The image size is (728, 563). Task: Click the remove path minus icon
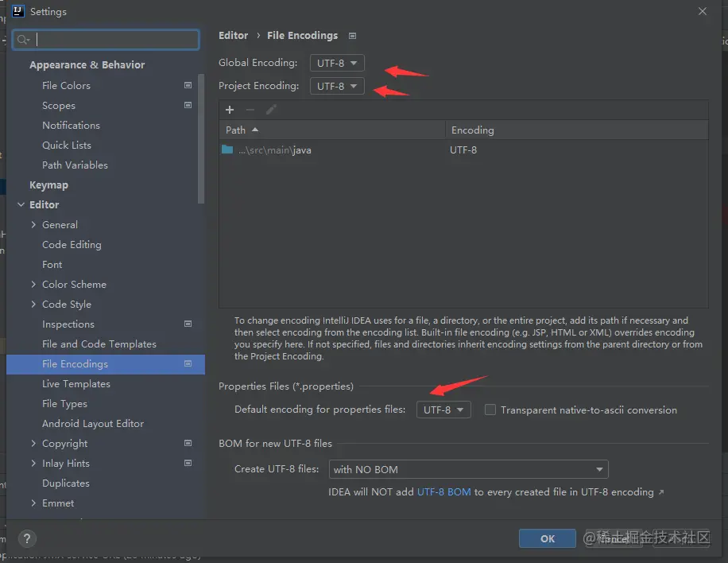tap(250, 110)
